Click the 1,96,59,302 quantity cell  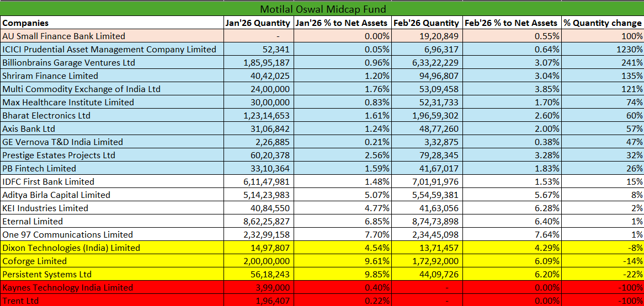click(x=427, y=115)
